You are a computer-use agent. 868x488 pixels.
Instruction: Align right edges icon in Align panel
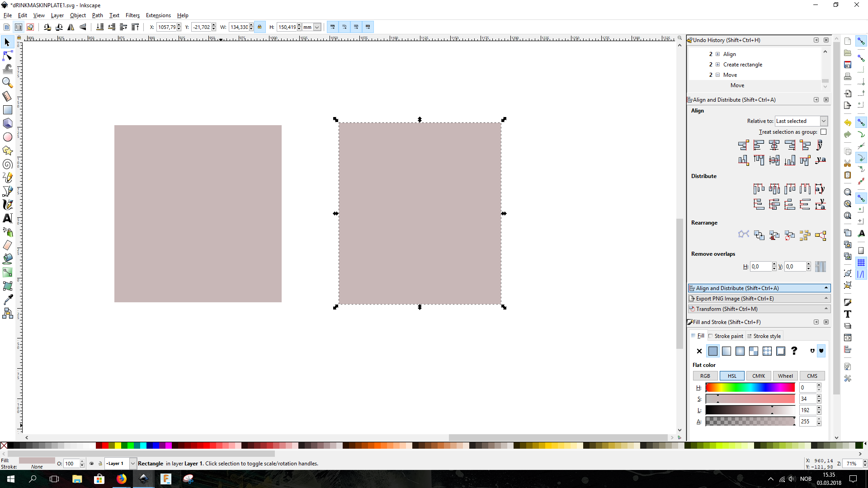(790, 145)
